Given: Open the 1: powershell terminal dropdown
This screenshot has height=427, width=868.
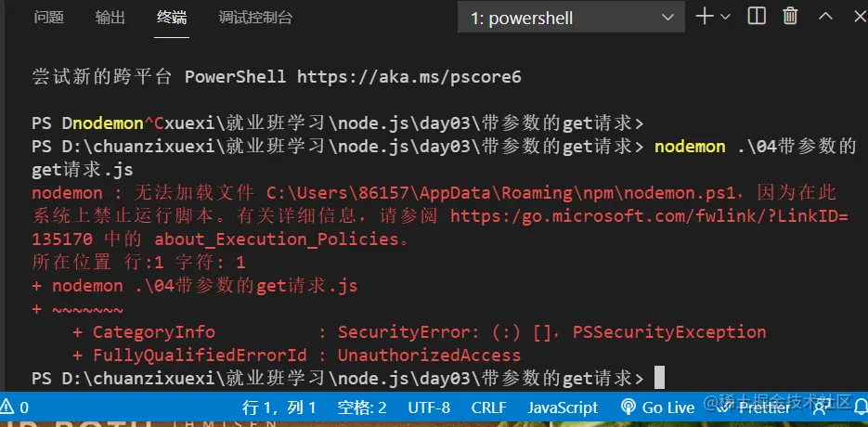Looking at the screenshot, I should click(571, 18).
